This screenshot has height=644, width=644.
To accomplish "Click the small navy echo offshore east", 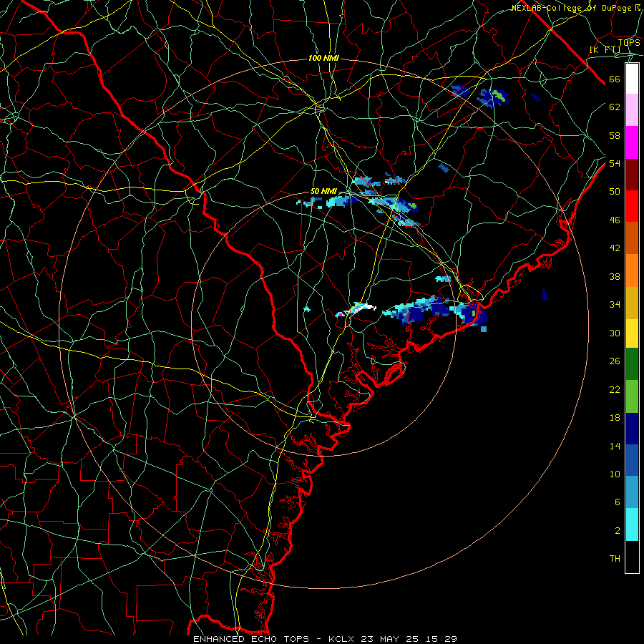I will pyautogui.click(x=545, y=295).
